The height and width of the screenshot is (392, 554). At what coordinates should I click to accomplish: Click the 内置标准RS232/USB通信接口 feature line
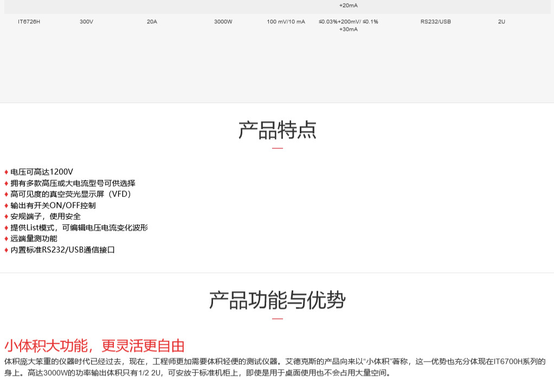[62, 250]
